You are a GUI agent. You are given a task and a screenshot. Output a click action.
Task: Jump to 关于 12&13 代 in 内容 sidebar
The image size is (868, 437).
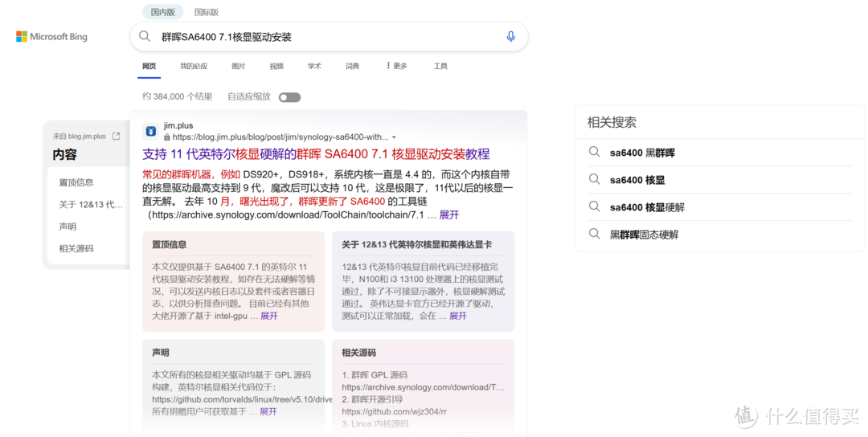[x=92, y=205]
